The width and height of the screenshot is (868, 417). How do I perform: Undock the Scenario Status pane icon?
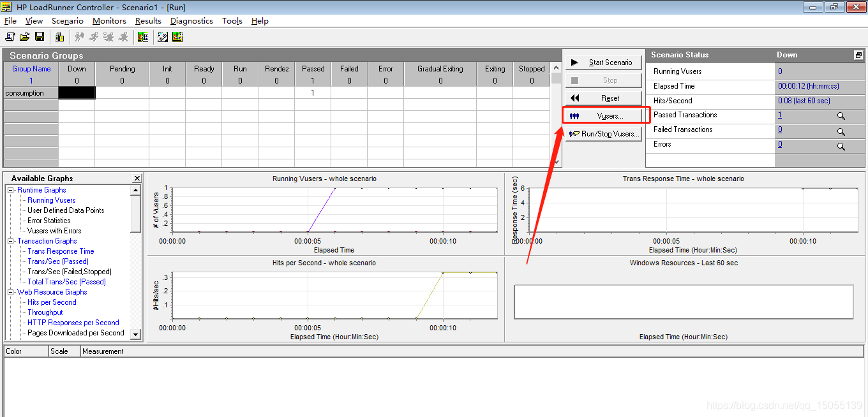(x=858, y=55)
